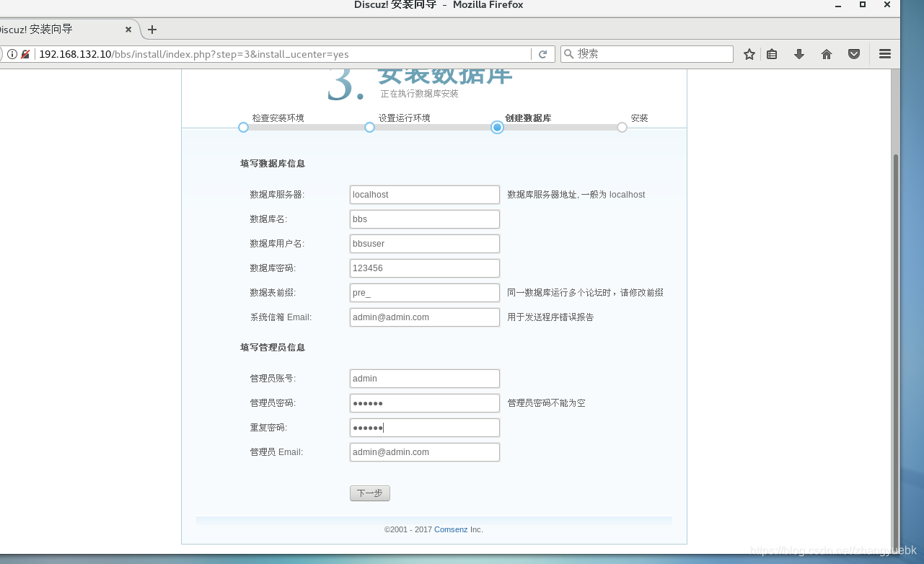Click the 重复密码 password field
The image size is (924, 564).
(425, 428)
